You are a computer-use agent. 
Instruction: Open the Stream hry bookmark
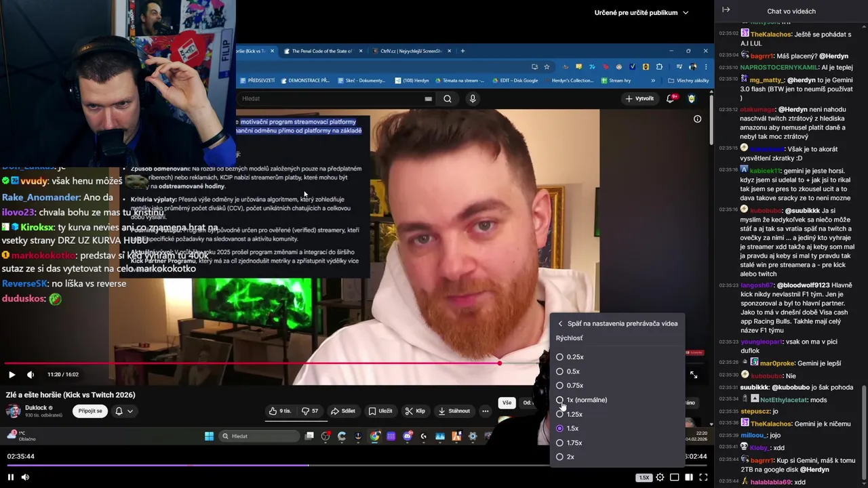point(616,81)
